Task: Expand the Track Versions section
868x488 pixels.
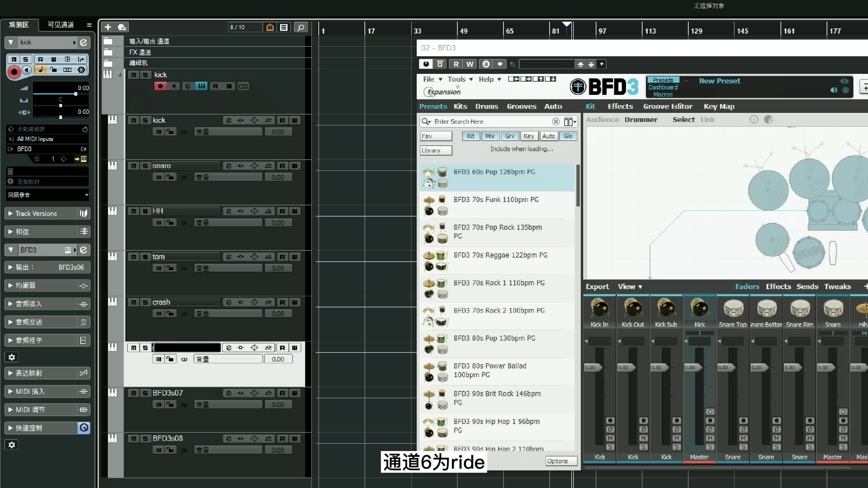Action: pos(10,213)
